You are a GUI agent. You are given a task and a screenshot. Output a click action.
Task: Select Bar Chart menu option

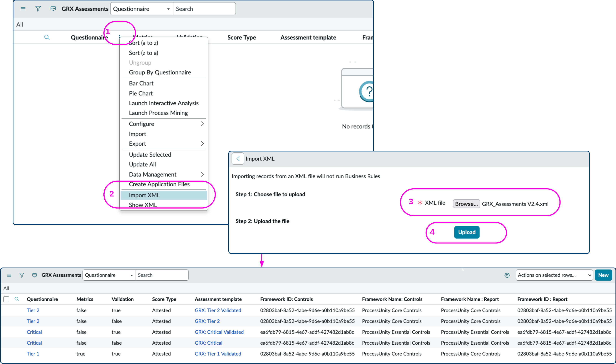[141, 83]
